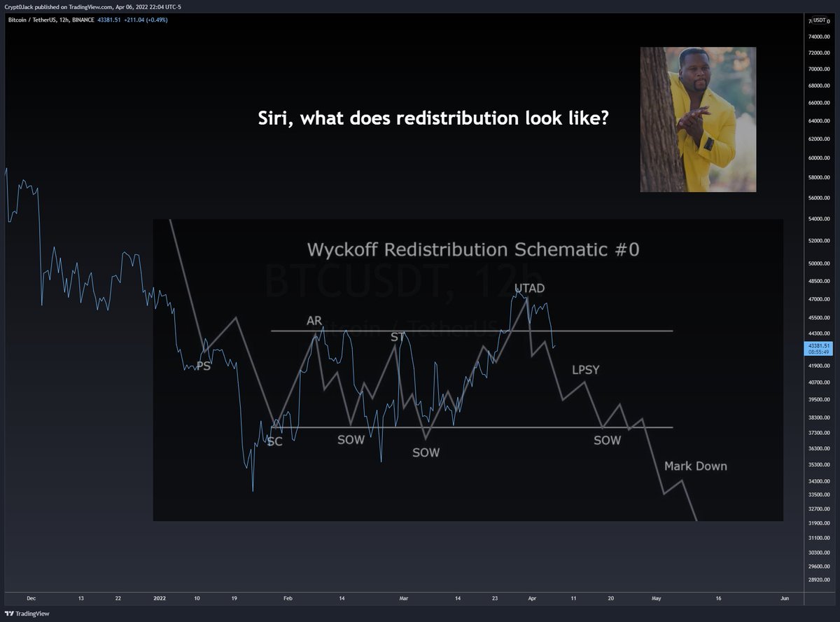Screen dimensions: 840x622
Task: Click the 58000.00 price axis label
Action: [x=819, y=178]
